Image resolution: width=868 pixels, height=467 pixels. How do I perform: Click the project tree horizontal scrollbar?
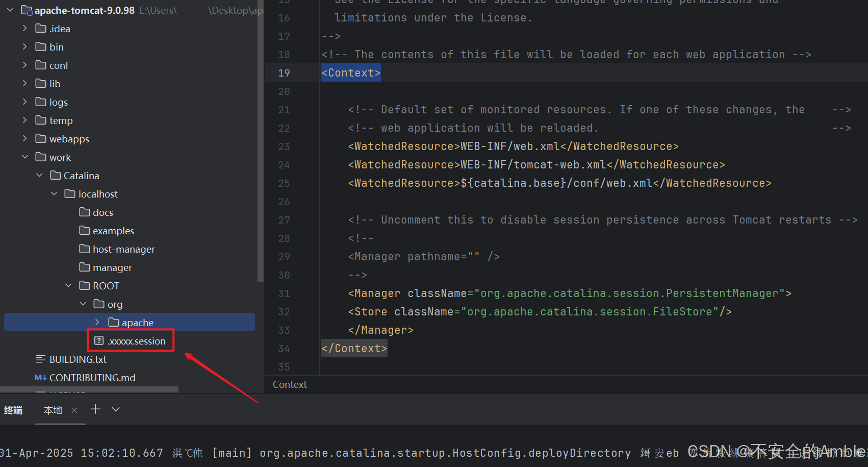(89, 389)
